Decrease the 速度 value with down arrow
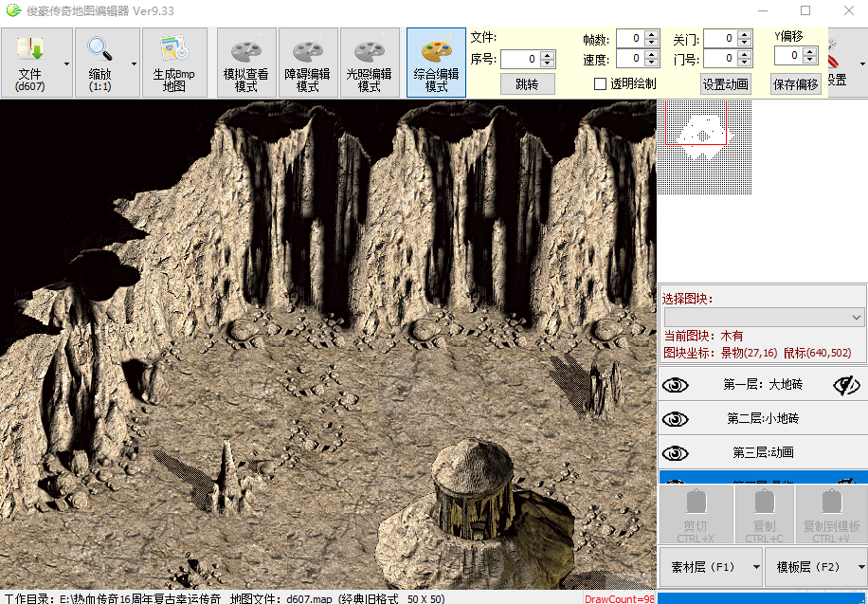 (652, 62)
